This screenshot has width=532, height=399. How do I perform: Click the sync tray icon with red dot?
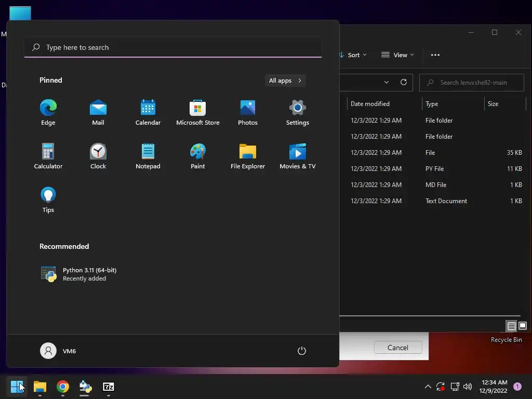pos(441,387)
